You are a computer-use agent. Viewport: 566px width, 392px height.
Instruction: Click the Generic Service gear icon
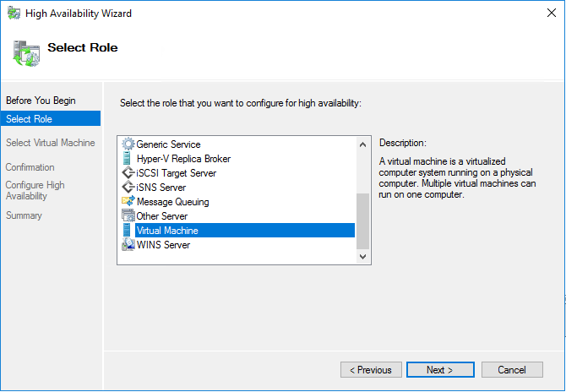tap(128, 144)
